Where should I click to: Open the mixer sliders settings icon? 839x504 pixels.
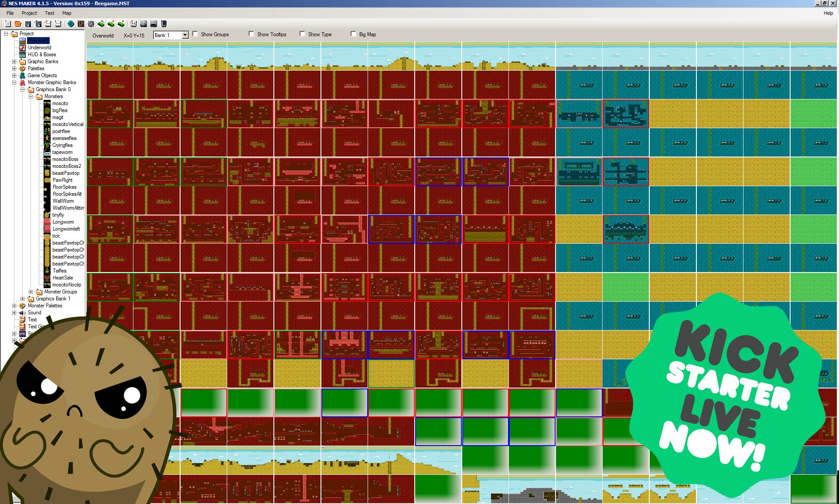[81, 24]
